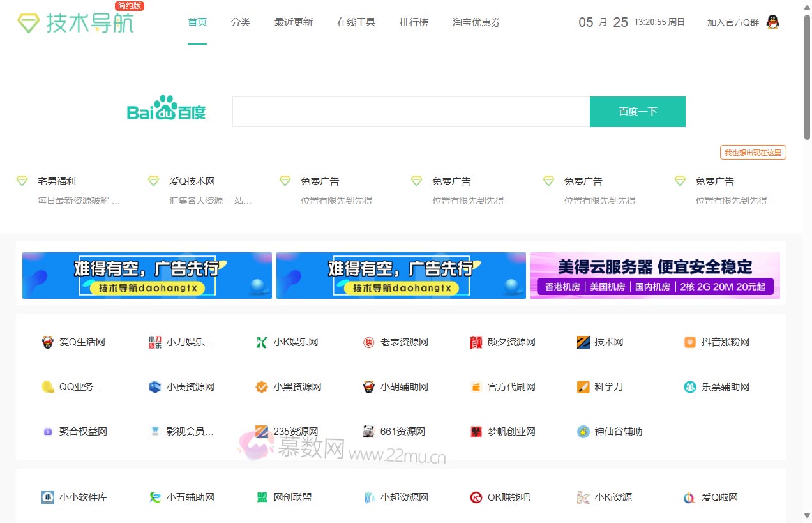Open the 小K娱乐网 site icon
Screen dimensions: 812x523
tap(261, 342)
